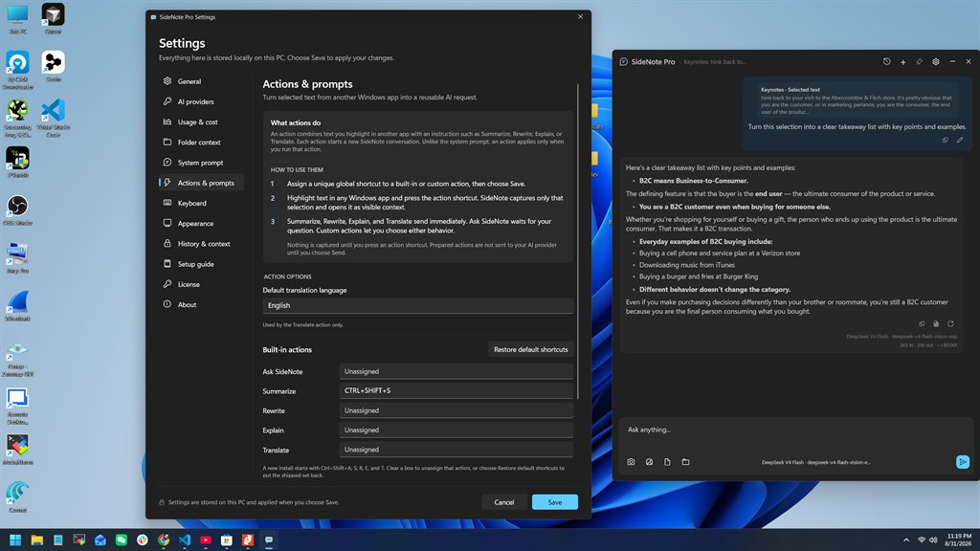980x551 pixels.
Task: Click Restore default shortcuts button
Action: click(530, 349)
